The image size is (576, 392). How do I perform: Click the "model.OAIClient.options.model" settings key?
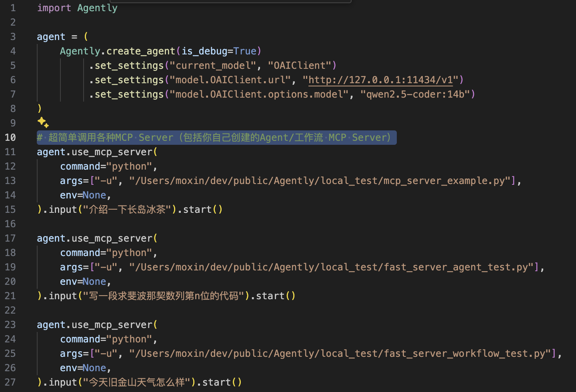[259, 94]
